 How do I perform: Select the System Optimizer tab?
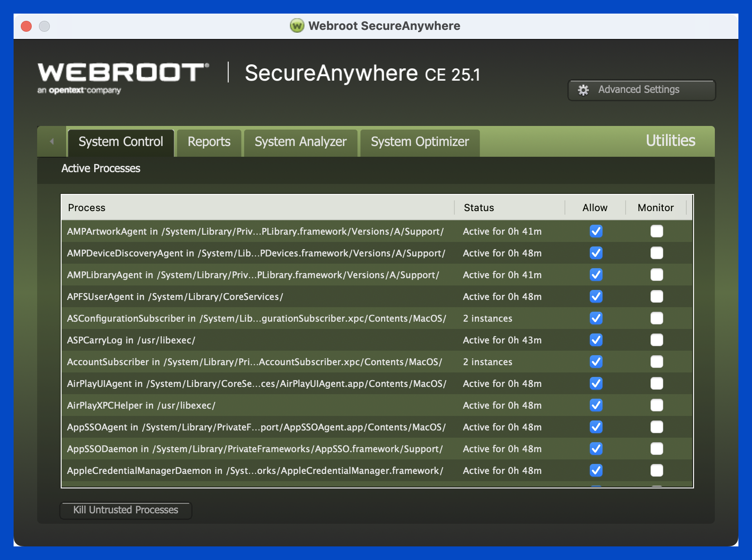tap(419, 142)
